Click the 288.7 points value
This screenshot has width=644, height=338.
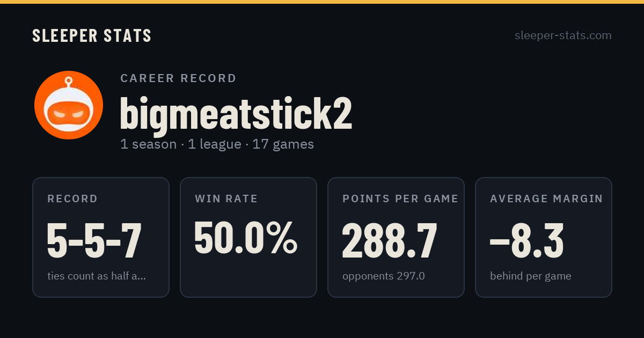coord(390,240)
